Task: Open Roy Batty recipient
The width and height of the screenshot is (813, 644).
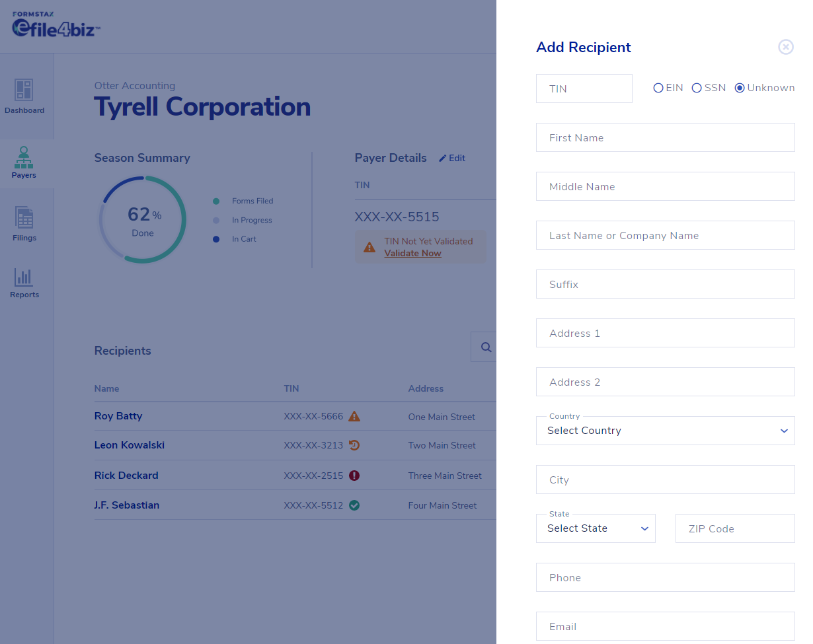Action: coord(118,416)
